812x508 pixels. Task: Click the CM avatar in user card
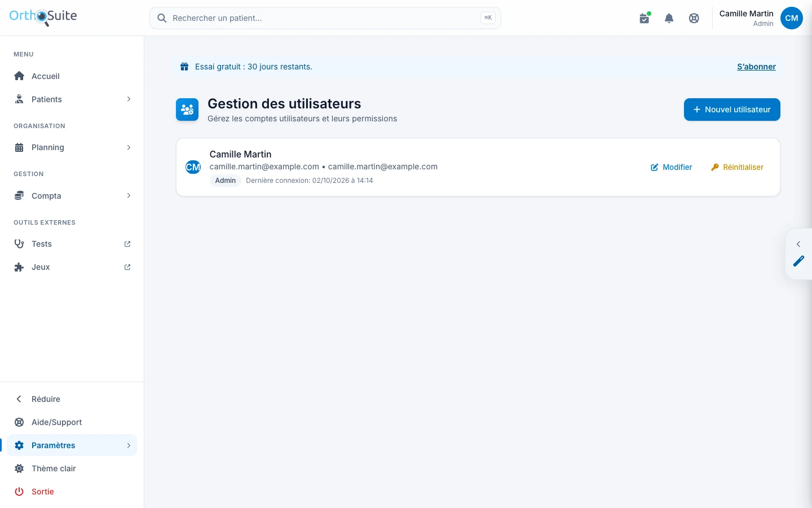point(193,167)
